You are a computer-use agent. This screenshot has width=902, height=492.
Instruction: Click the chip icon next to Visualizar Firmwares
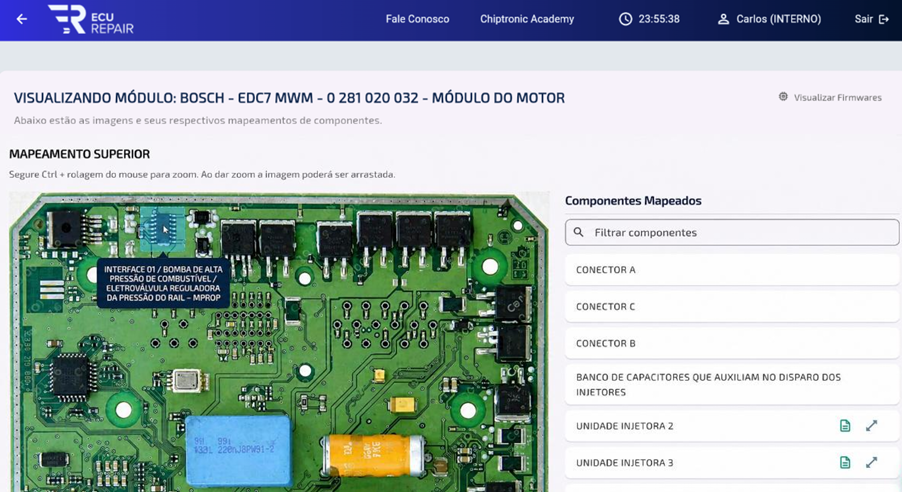783,97
